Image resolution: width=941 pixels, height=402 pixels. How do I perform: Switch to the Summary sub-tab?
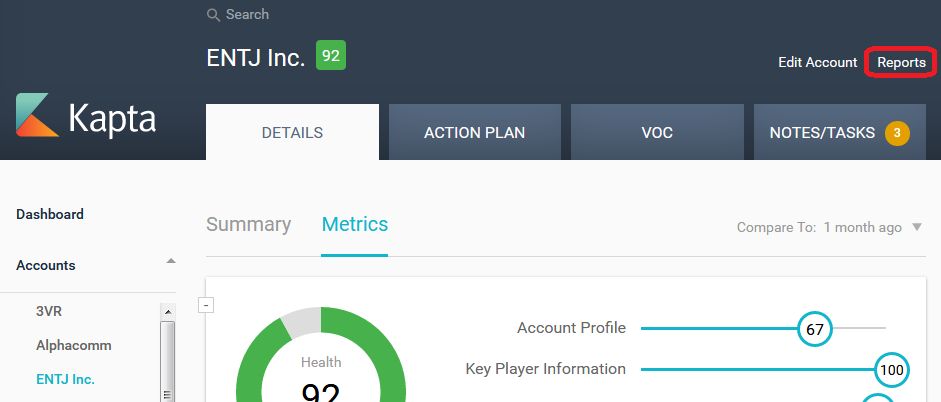coord(248,224)
